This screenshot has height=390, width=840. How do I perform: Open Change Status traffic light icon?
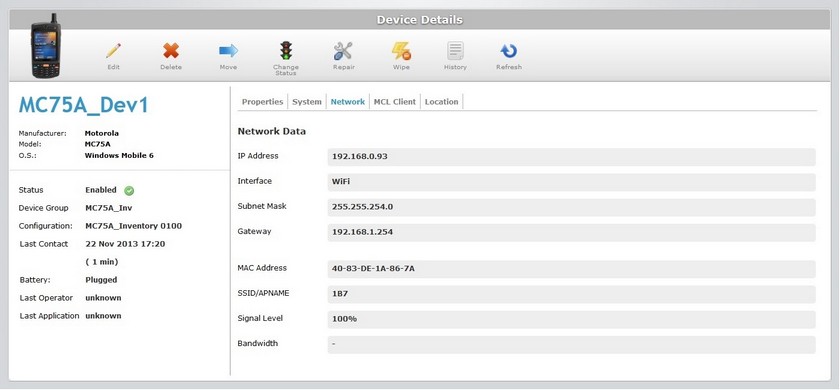(x=286, y=51)
